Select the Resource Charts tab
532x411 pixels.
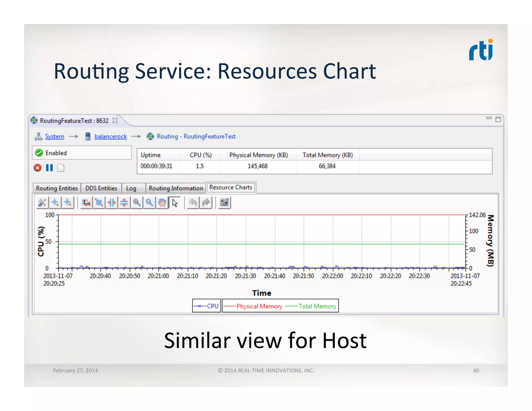[231, 187]
